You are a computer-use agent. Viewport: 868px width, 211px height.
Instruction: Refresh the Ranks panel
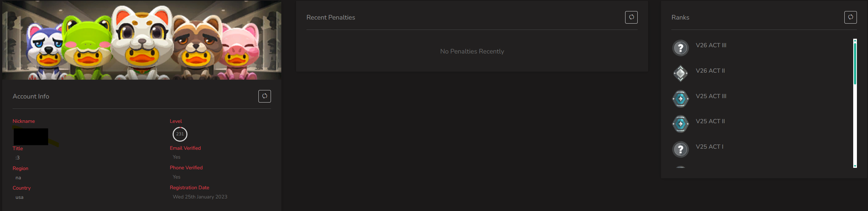tap(851, 17)
